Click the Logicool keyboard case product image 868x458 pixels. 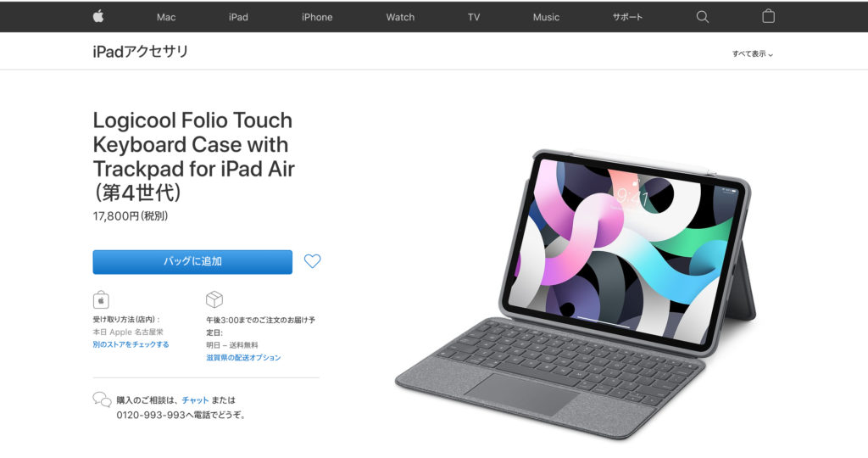pos(576,293)
